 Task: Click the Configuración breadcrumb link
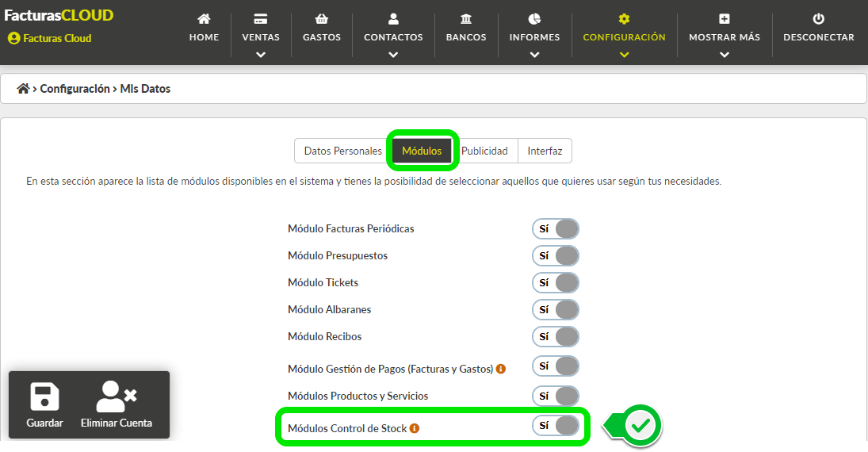[x=75, y=89]
